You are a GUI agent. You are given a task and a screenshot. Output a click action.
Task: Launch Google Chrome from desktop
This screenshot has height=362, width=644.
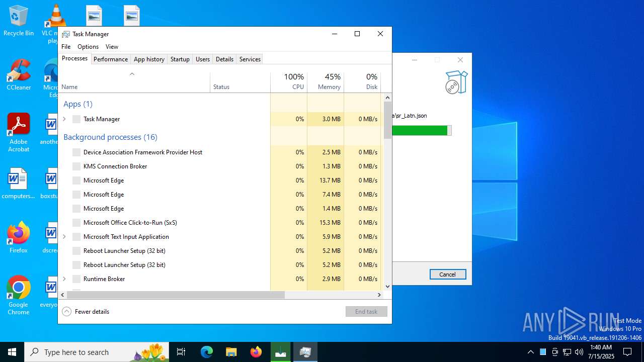[x=19, y=296]
